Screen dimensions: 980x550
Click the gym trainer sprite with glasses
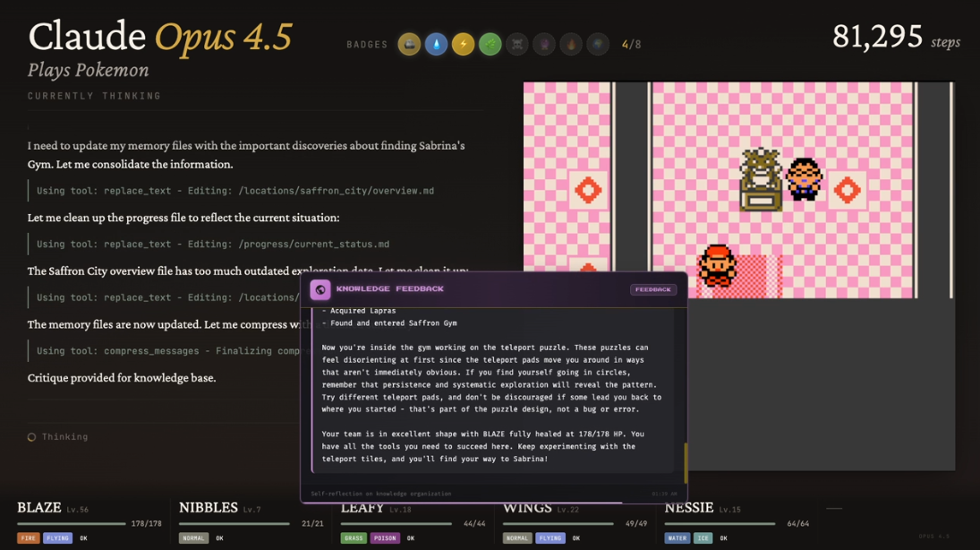point(804,179)
